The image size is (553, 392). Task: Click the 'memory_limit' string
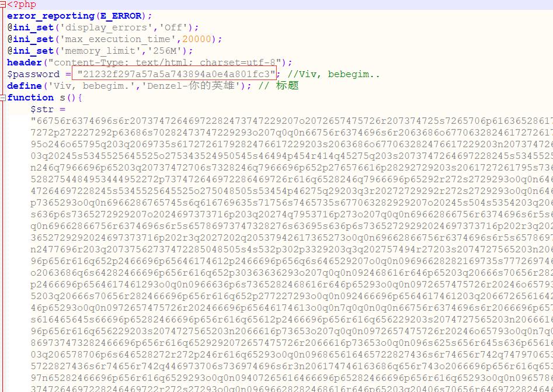point(100,51)
